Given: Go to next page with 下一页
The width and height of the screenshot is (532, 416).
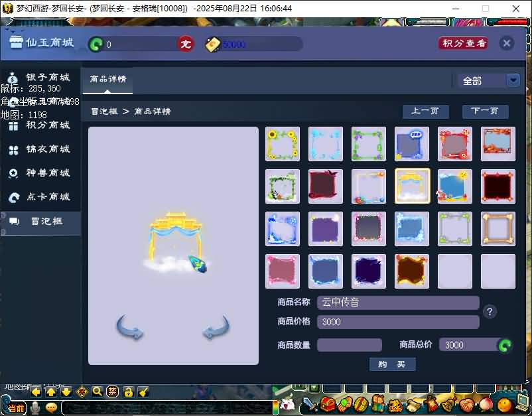Looking at the screenshot, I should pyautogui.click(x=485, y=111).
